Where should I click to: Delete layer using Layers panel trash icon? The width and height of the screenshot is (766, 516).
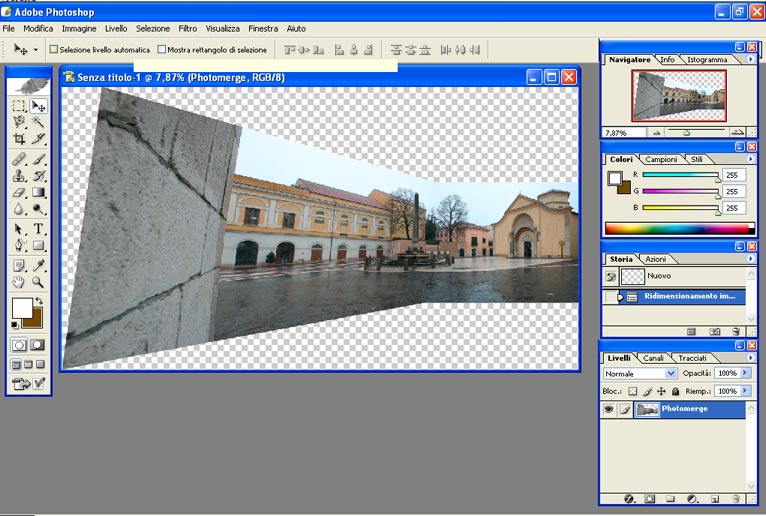pyautogui.click(x=736, y=497)
